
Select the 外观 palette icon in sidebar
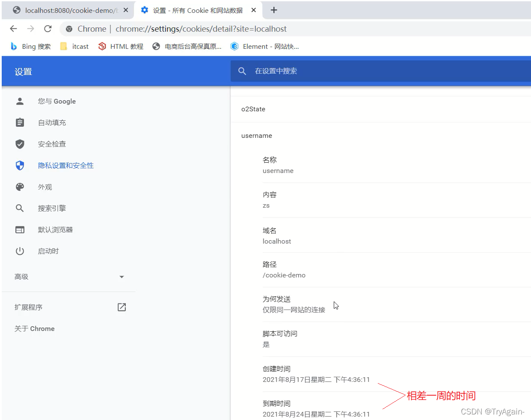click(20, 187)
